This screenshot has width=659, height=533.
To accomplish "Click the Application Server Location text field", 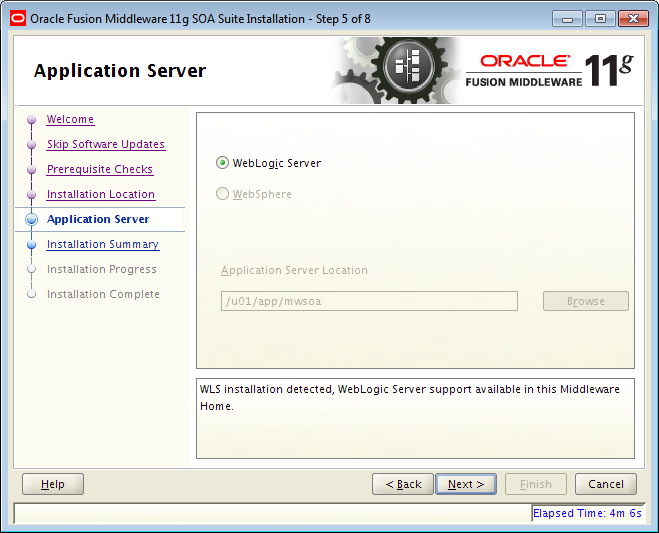I will tap(369, 301).
